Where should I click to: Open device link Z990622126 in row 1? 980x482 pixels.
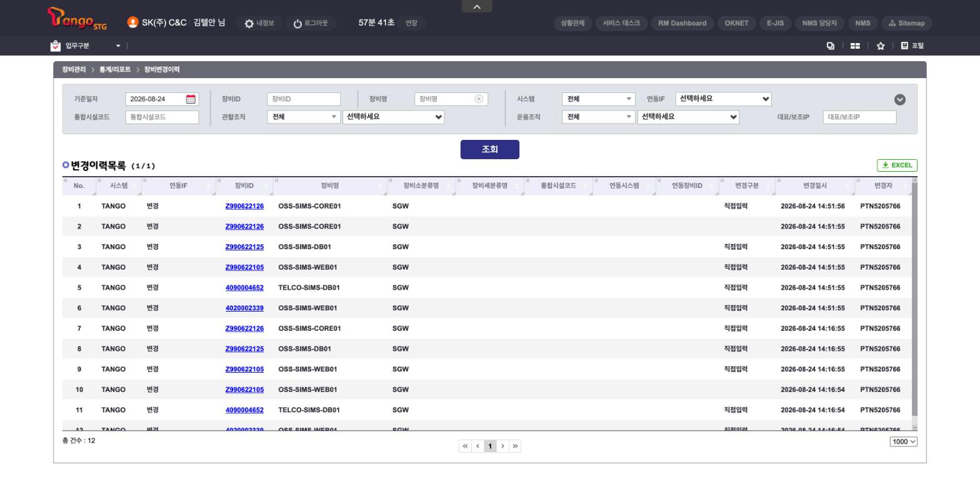click(x=244, y=206)
